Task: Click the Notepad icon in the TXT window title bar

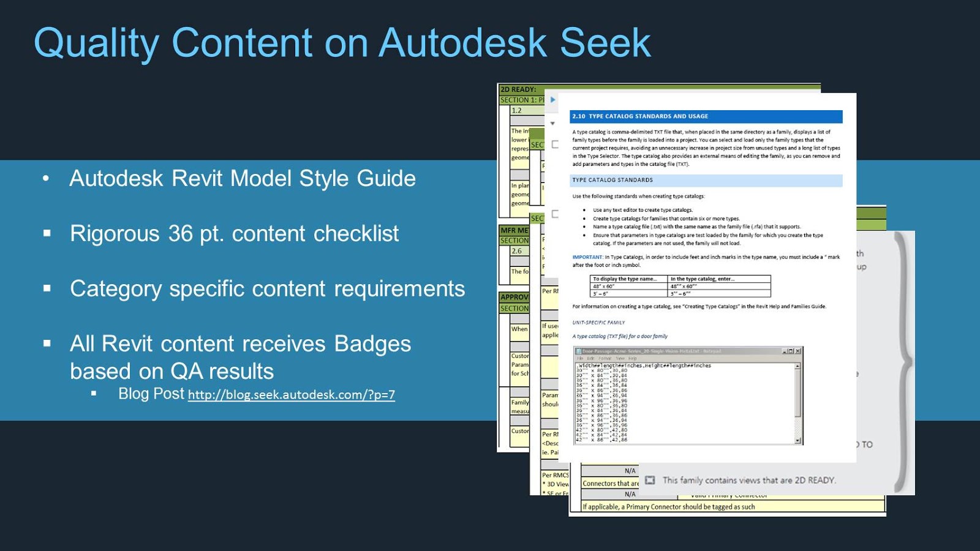Action: point(579,351)
